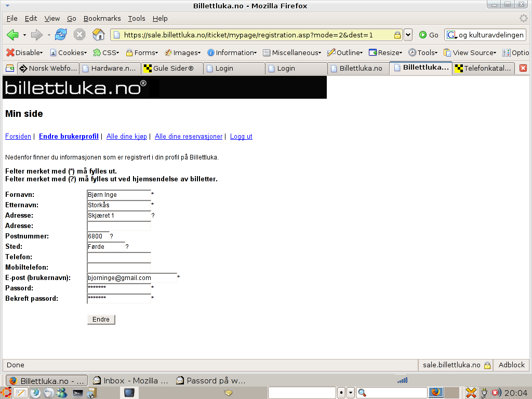532x399 pixels.
Task: Switch to the Telefonkatal... tab
Action: [483, 68]
